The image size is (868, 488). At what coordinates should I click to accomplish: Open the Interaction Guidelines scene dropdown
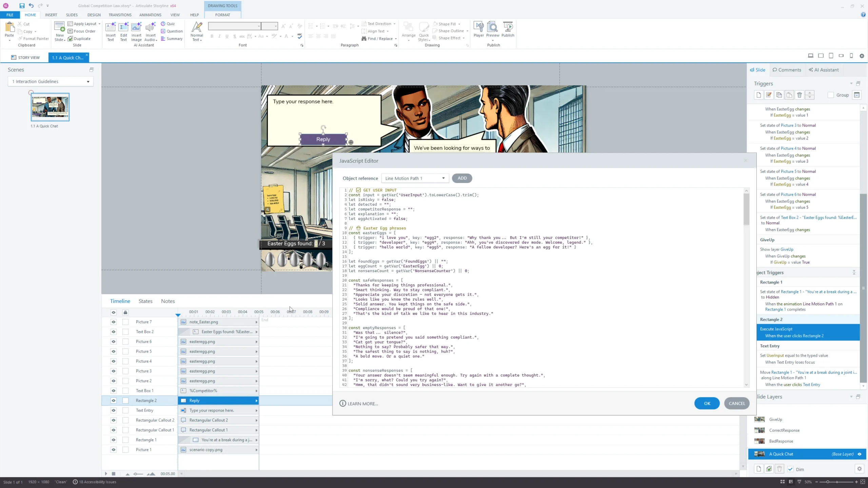point(88,82)
